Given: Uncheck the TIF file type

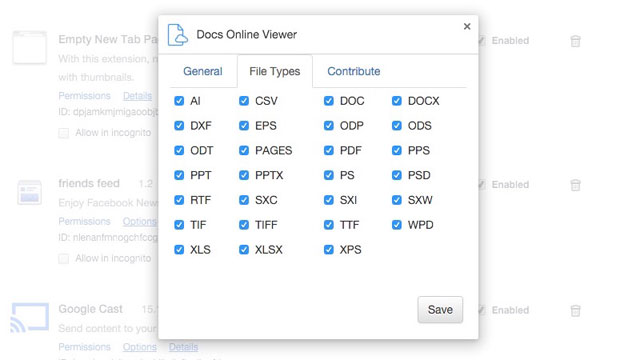Looking at the screenshot, I should click(179, 225).
